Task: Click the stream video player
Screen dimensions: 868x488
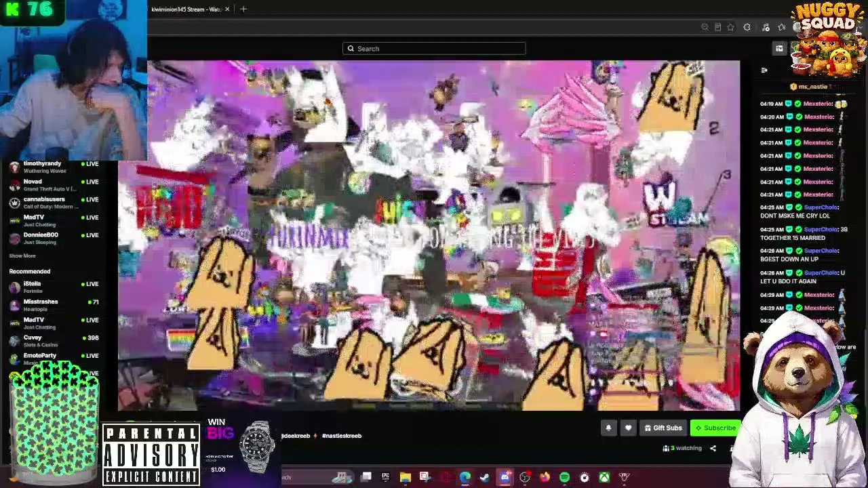Action: tap(429, 236)
